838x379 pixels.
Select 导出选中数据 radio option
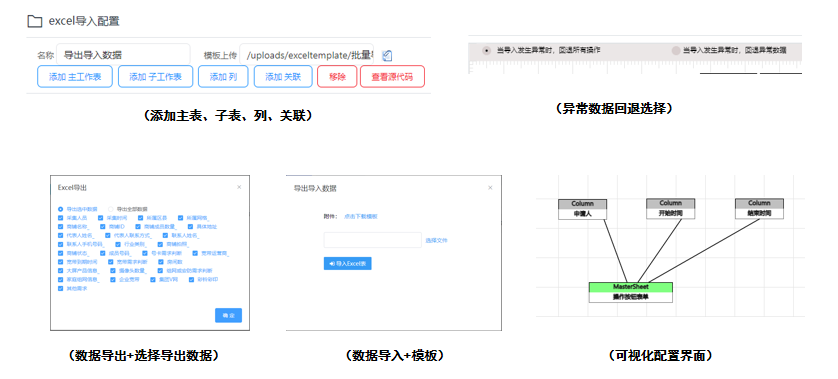60,209
